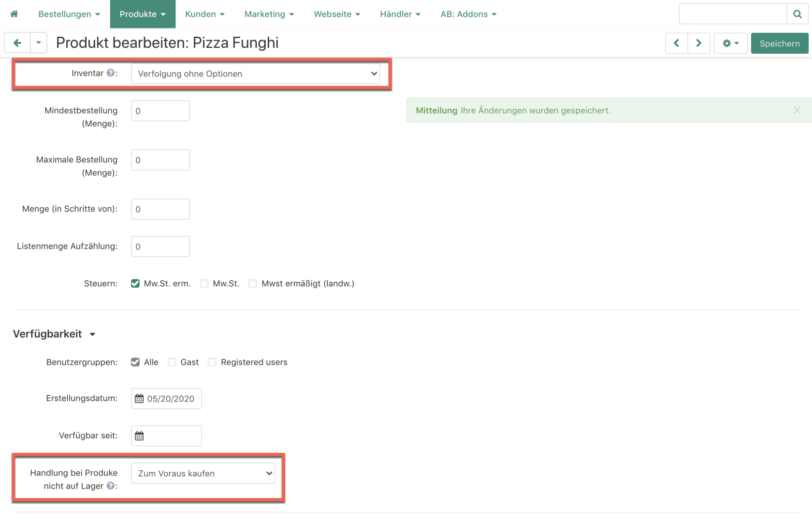The width and height of the screenshot is (812, 521).
Task: Open the Bestellungen menu
Action: [x=69, y=14]
